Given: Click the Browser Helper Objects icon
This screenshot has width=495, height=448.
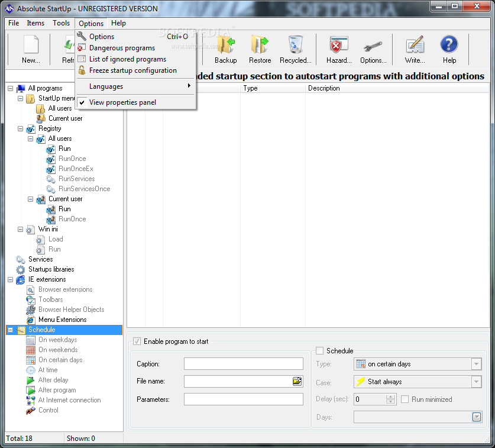Looking at the screenshot, I should (31, 310).
